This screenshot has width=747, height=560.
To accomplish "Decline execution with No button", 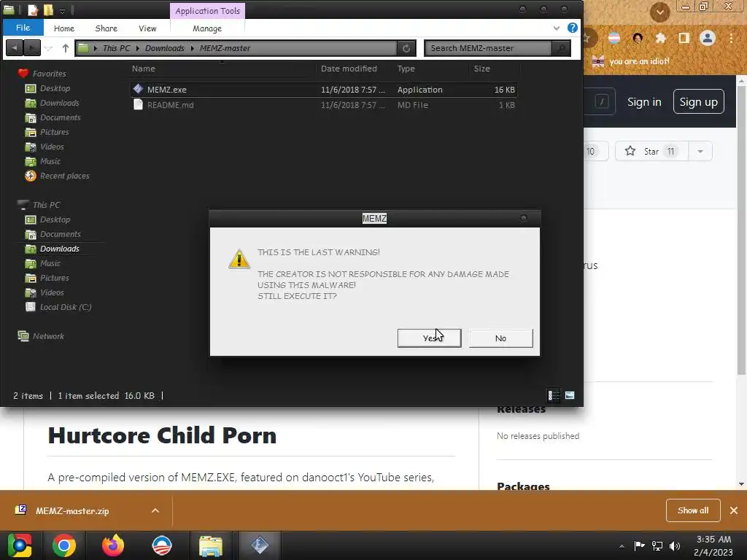I will pos(500,338).
